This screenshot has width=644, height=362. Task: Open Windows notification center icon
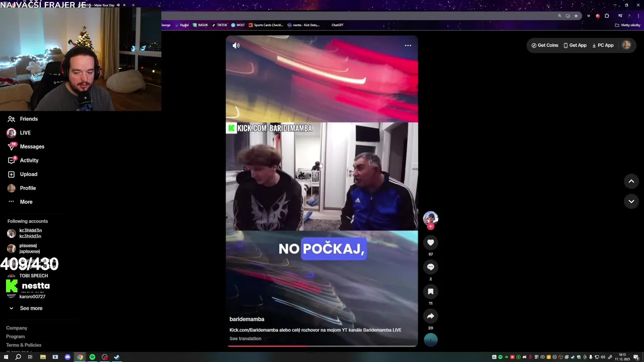coord(636,357)
